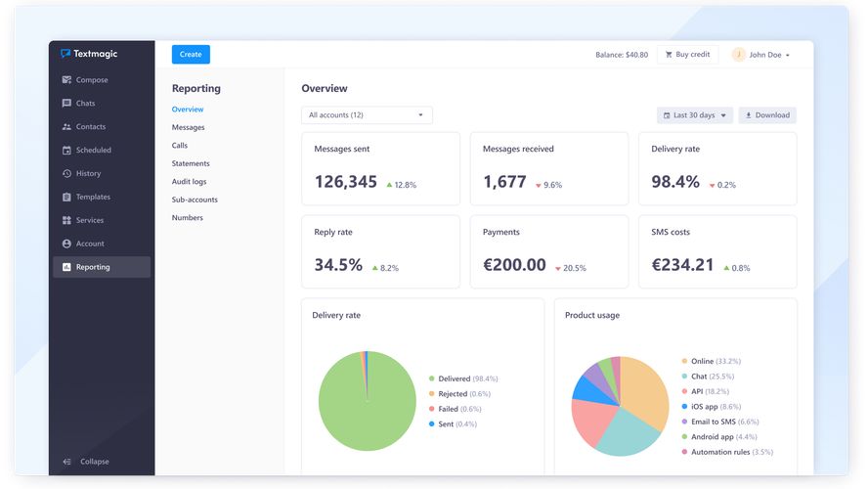
Task: Open Chats via its speech bubble icon
Action: pos(66,104)
